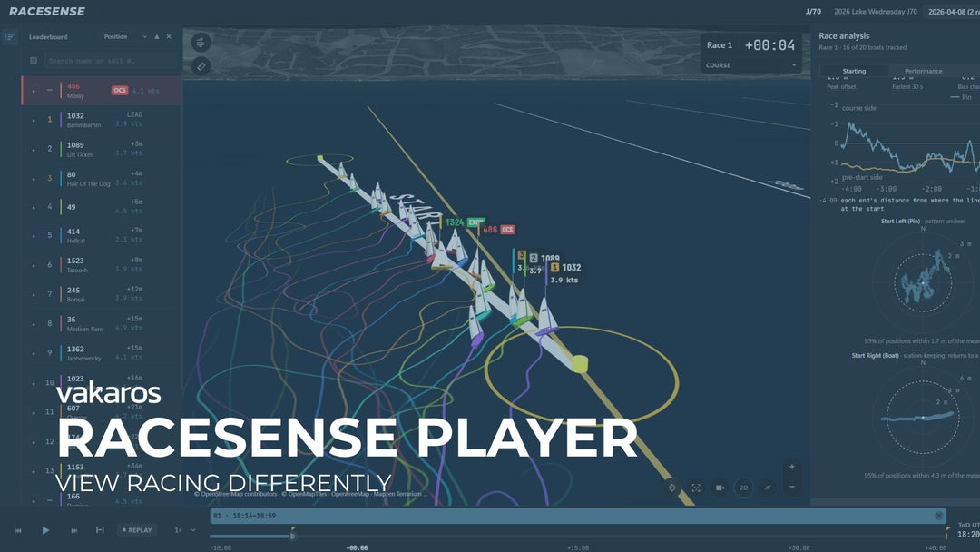This screenshot has height=552, width=980.
Task: Open 2026 Lake Wednesday J70 event
Action: coord(875,11)
